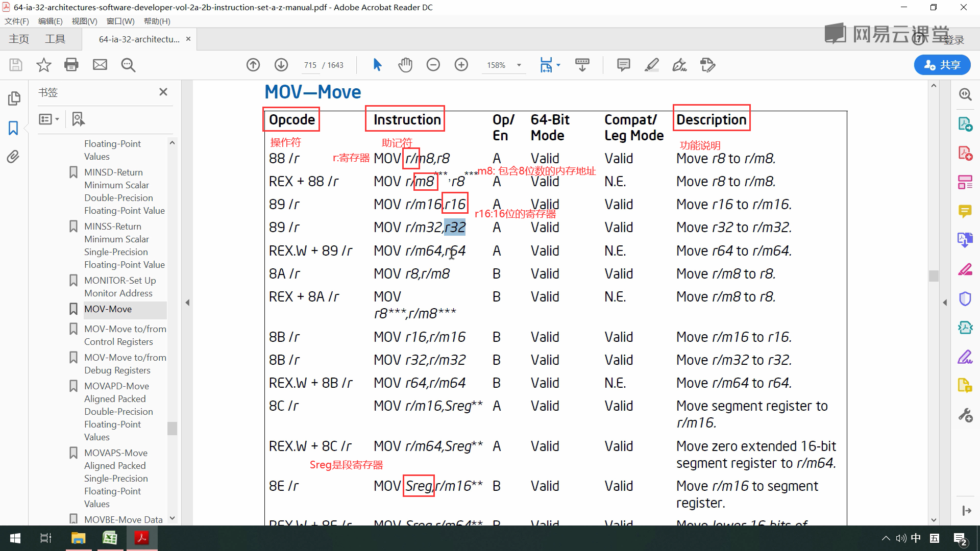Click the print icon in toolbar
Viewport: 980px width, 551px height.
click(x=71, y=65)
